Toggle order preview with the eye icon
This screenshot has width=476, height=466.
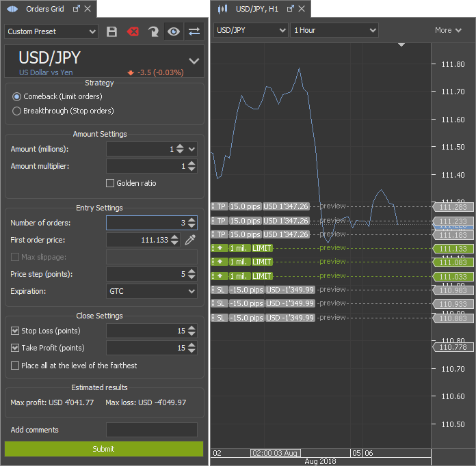point(173,31)
